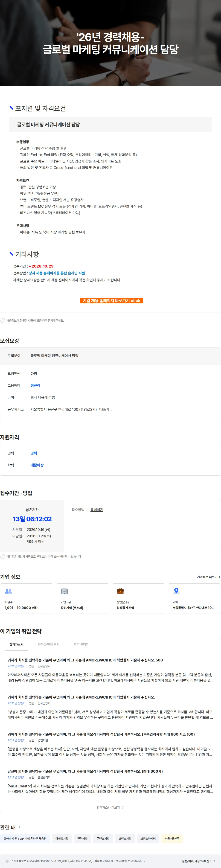
Task: Switch to the 인적성·면접 후기 tab
Action: pyautogui.click(x=49, y=644)
